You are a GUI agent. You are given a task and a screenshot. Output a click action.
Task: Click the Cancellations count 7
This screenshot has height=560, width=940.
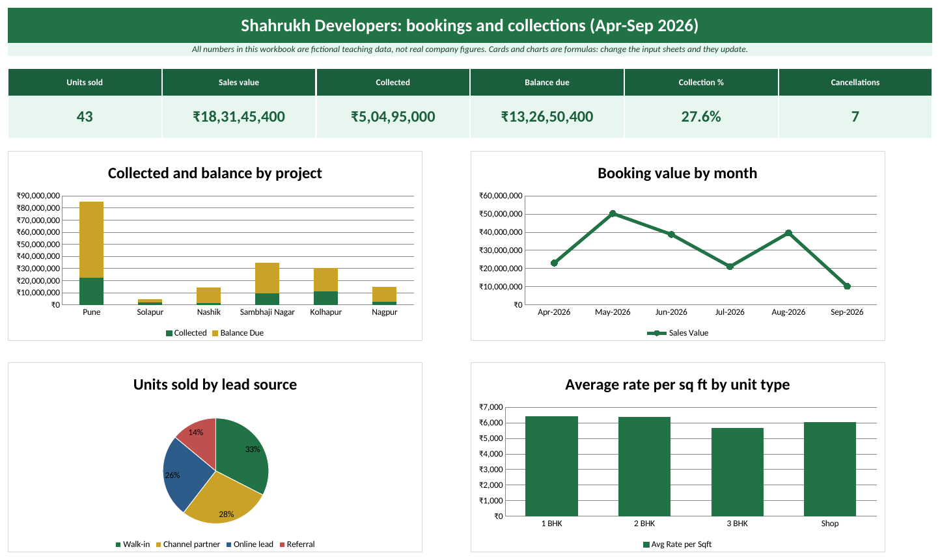pos(855,117)
